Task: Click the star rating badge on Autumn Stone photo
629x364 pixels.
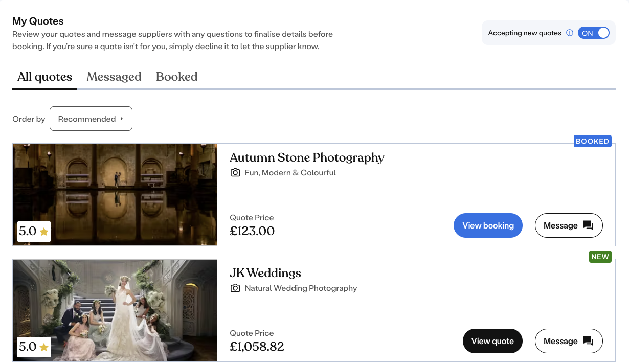Action: click(34, 232)
